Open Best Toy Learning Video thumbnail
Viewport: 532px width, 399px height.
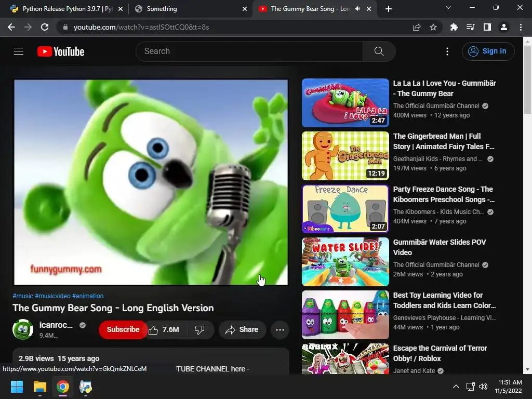click(x=345, y=314)
